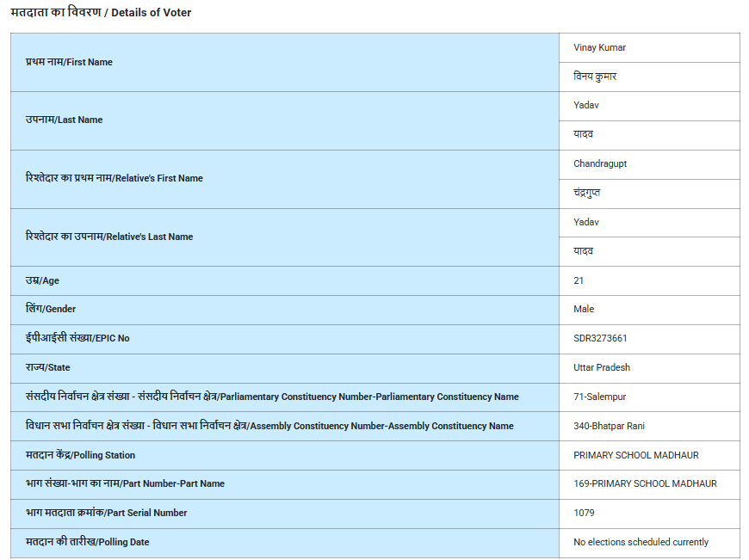Click the Last Name label cell
The height and width of the screenshot is (560, 749).
pos(64,120)
